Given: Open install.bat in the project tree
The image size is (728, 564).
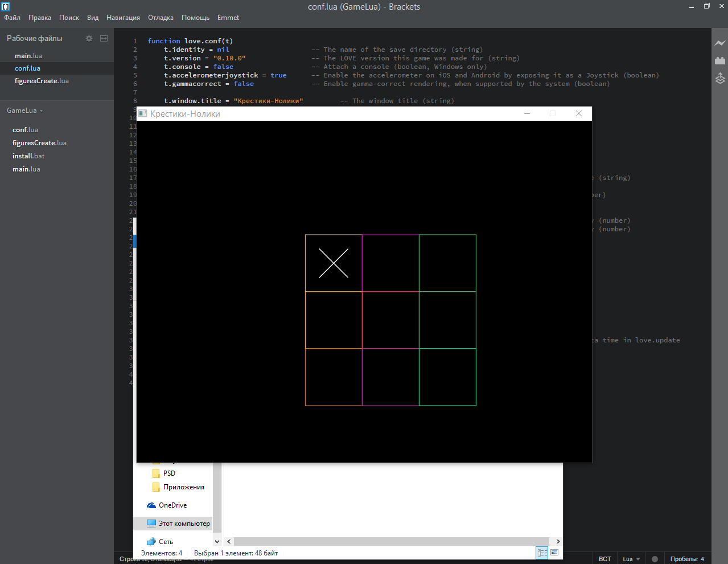Looking at the screenshot, I should pyautogui.click(x=28, y=156).
